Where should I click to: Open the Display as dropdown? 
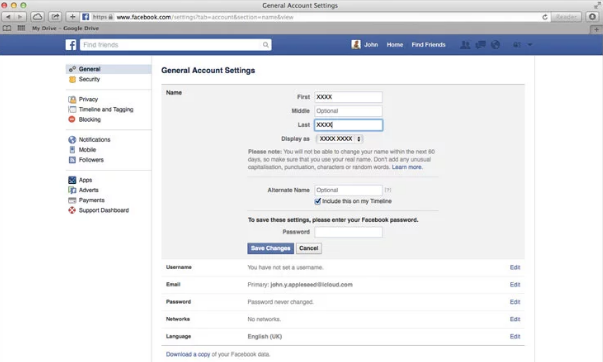[x=340, y=139]
